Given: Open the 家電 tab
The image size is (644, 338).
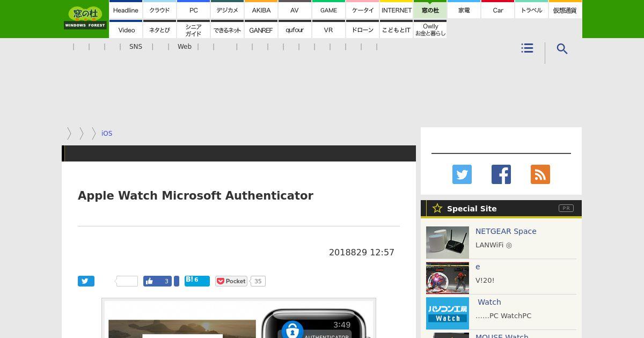Looking at the screenshot, I should point(464,10).
